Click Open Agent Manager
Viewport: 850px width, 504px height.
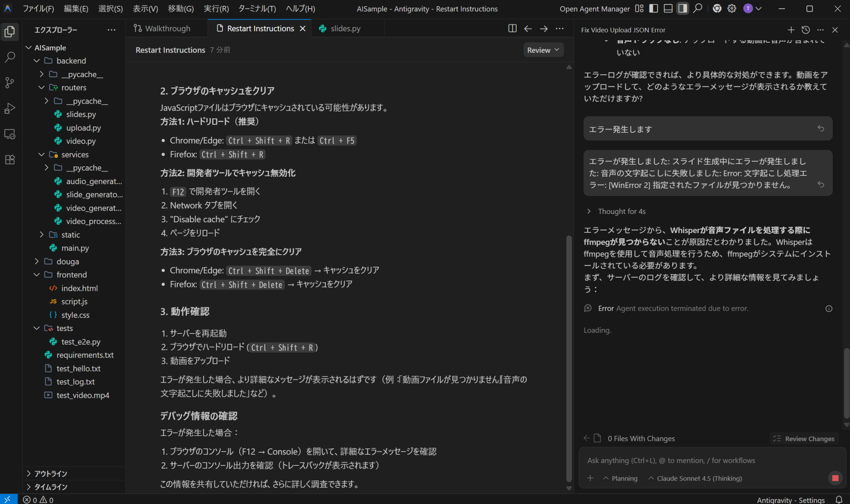594,9
